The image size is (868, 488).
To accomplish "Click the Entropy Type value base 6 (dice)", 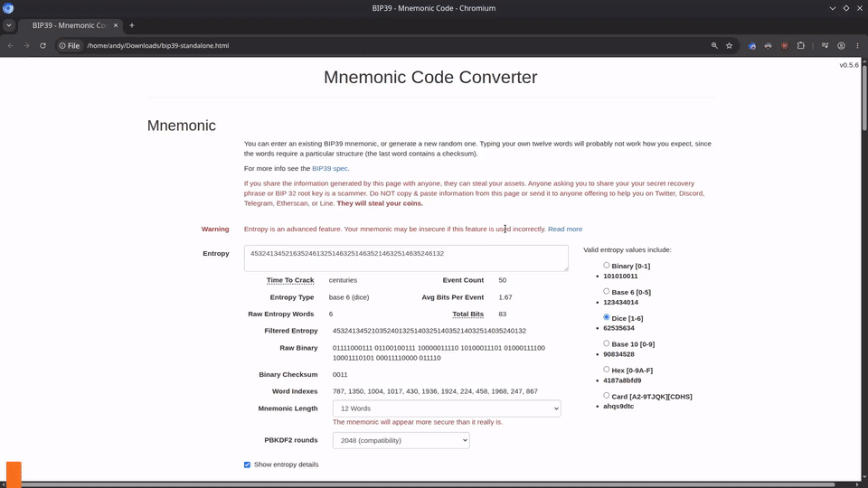I will pos(349,297).
